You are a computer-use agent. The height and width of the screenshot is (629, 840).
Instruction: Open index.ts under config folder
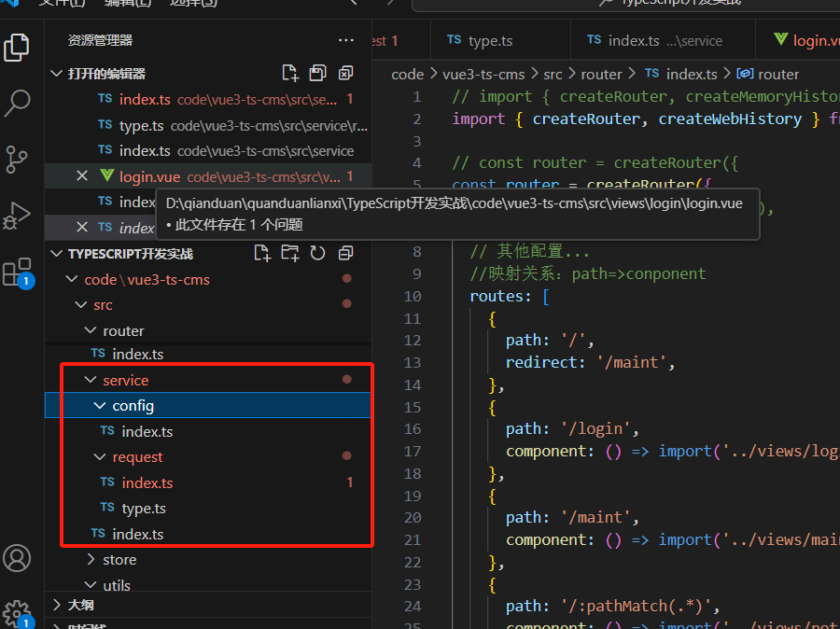[208, 431]
